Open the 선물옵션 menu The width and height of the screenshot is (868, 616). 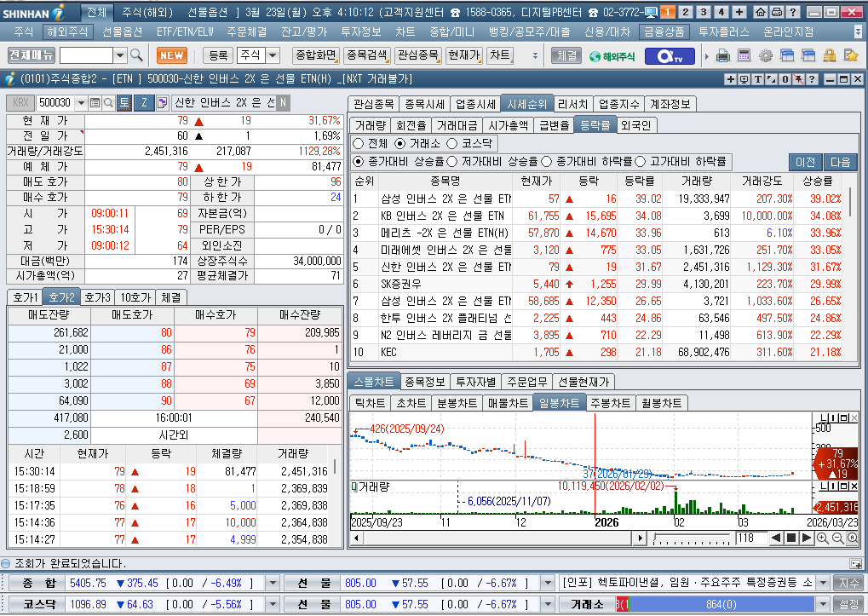click(123, 32)
